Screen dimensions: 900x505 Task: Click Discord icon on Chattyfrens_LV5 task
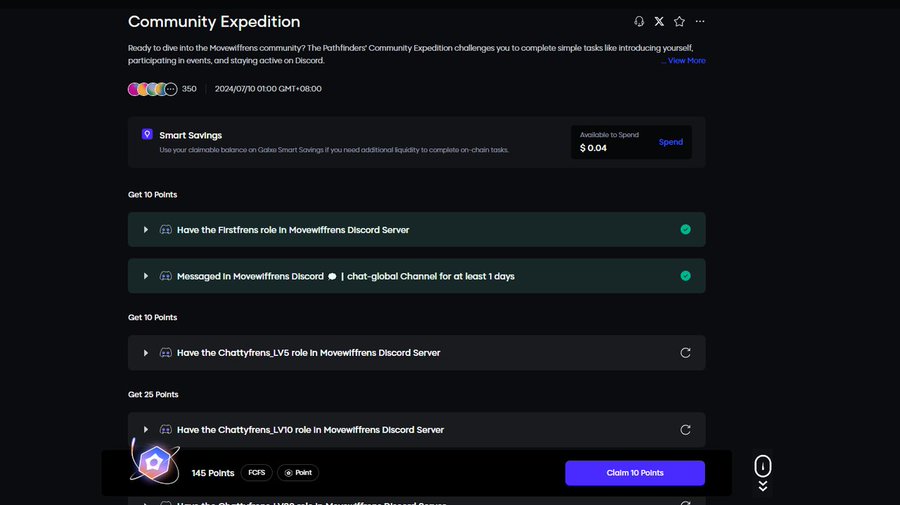(166, 353)
